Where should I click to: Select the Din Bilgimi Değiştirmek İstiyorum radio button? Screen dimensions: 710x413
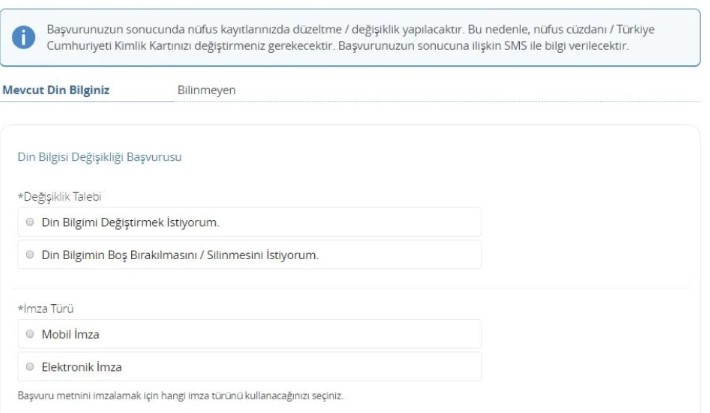(30, 222)
